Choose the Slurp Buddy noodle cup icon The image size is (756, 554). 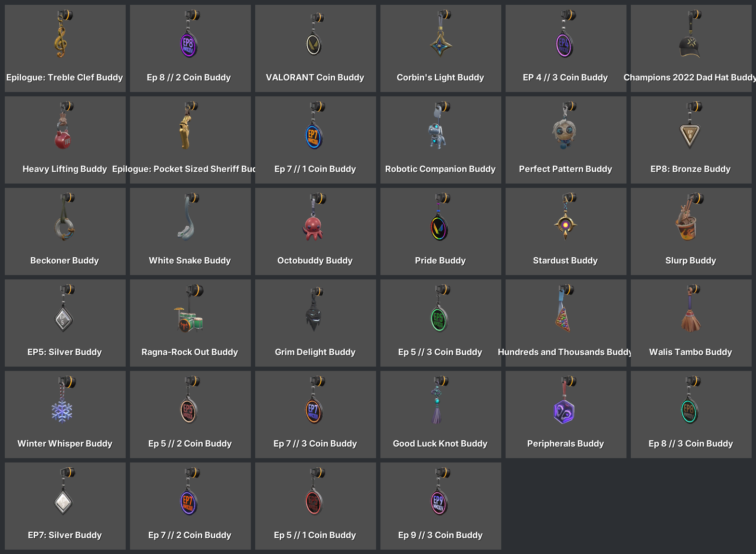pyautogui.click(x=689, y=218)
